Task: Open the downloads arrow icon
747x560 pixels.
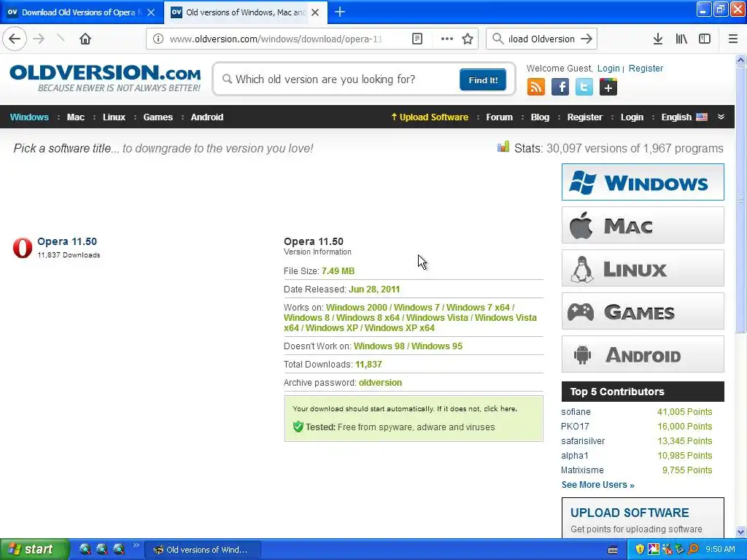Action: pos(658,39)
